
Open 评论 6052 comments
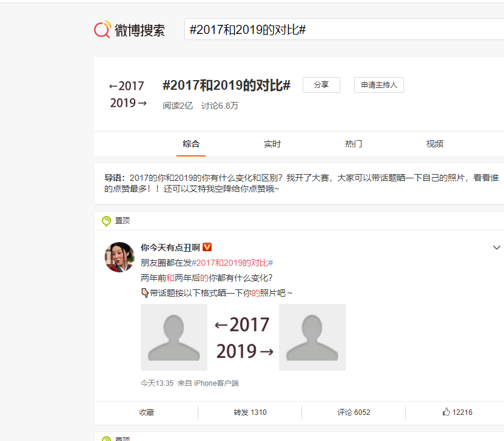click(x=354, y=412)
